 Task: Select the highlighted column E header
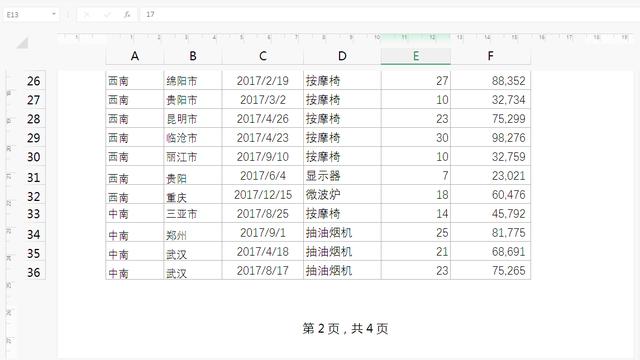(416, 56)
